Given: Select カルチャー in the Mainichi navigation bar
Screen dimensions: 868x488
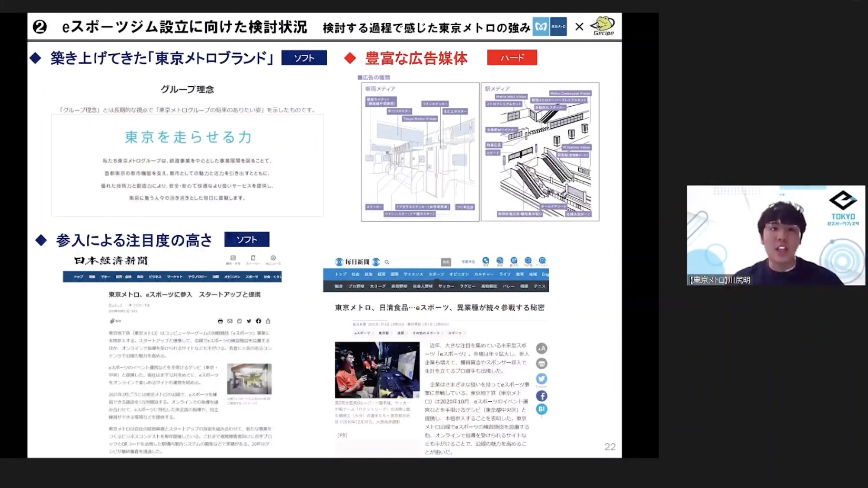Looking at the screenshot, I should tap(484, 274).
